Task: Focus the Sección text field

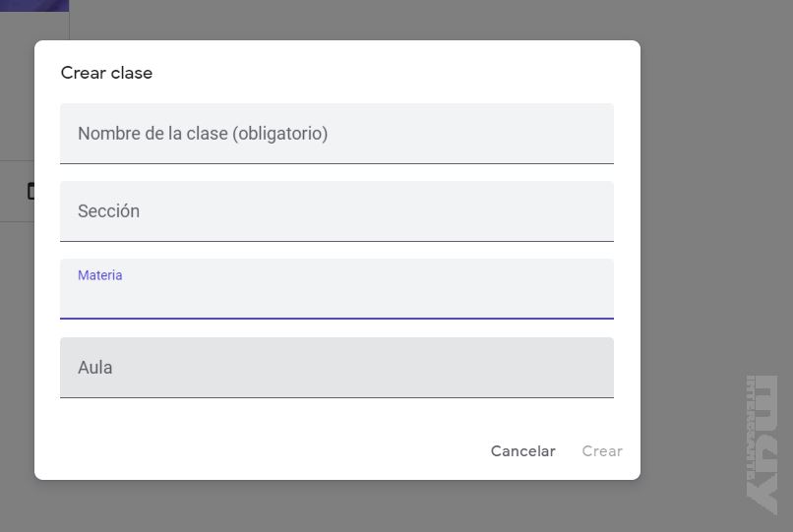Action: pos(336,211)
